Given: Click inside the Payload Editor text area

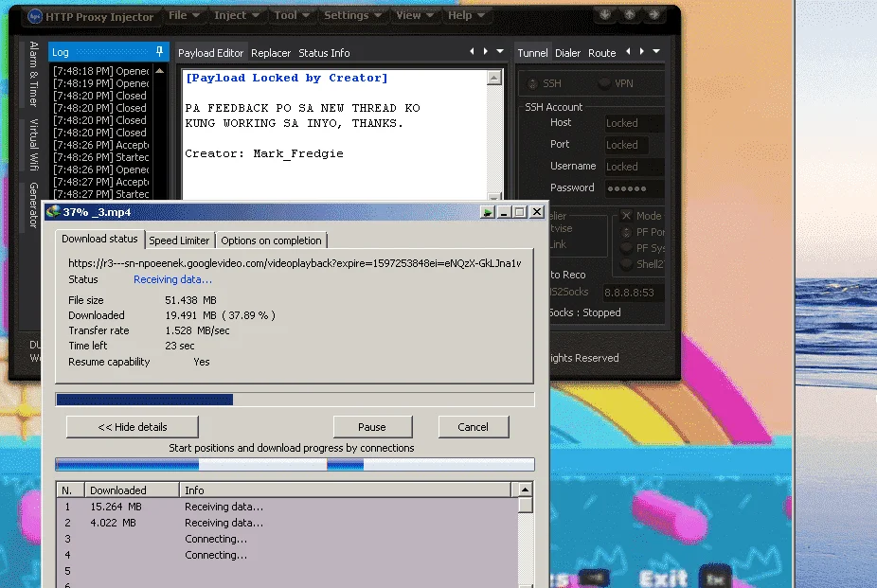Looking at the screenshot, I should click(x=334, y=134).
